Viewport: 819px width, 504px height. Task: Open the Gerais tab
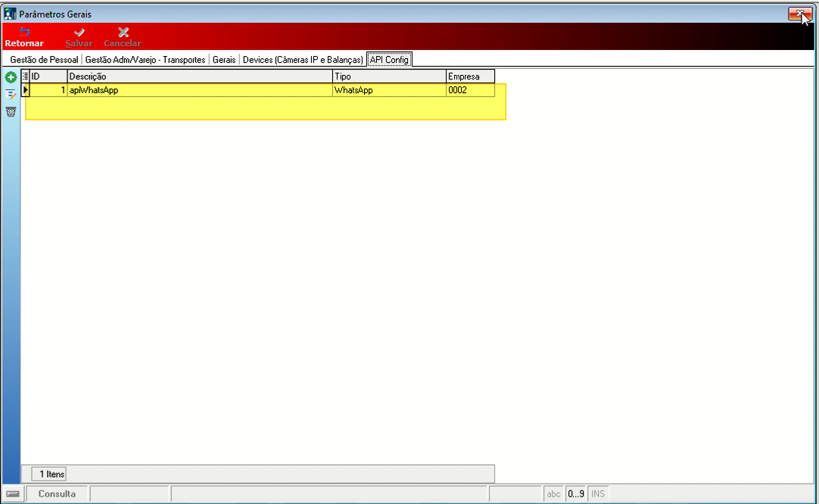point(224,60)
